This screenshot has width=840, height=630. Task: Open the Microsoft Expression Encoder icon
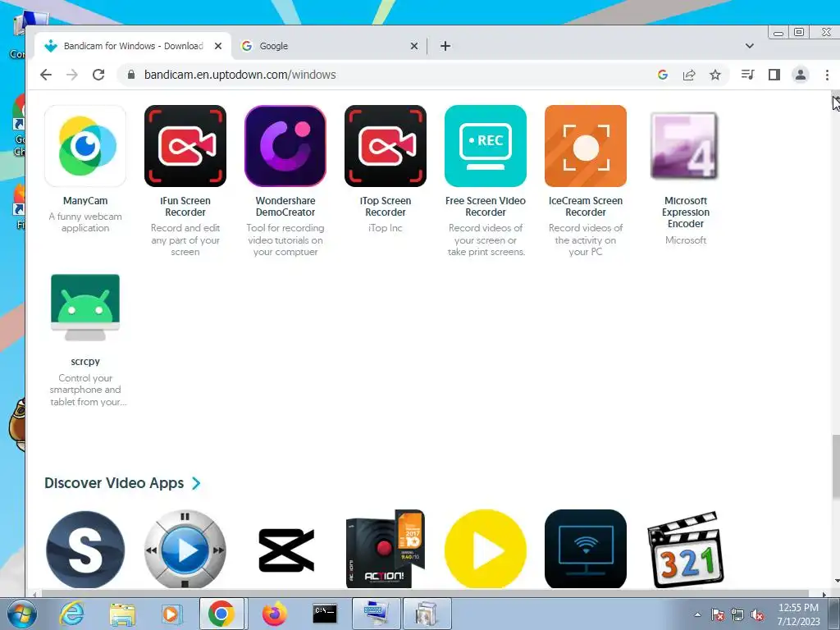[x=684, y=146]
